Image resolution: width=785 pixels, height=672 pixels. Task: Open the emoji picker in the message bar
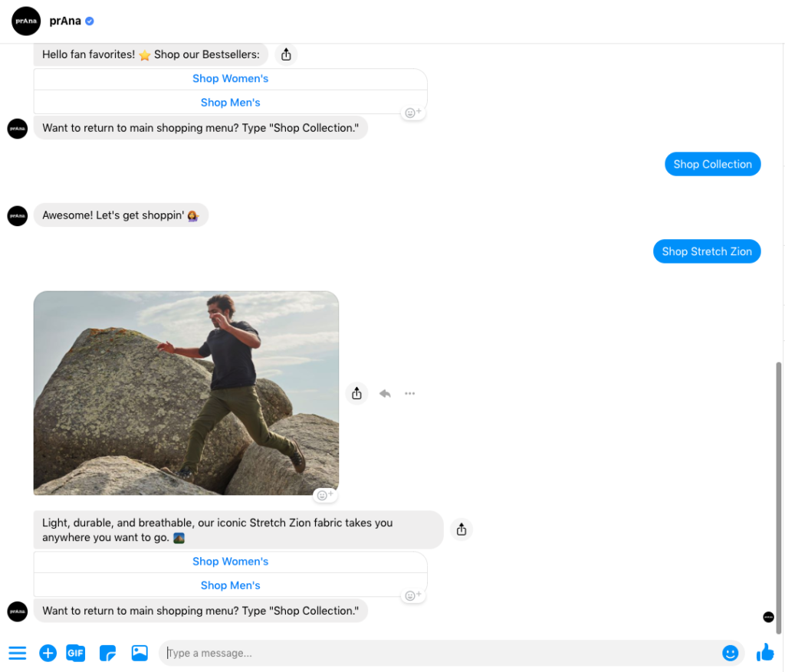pos(731,653)
